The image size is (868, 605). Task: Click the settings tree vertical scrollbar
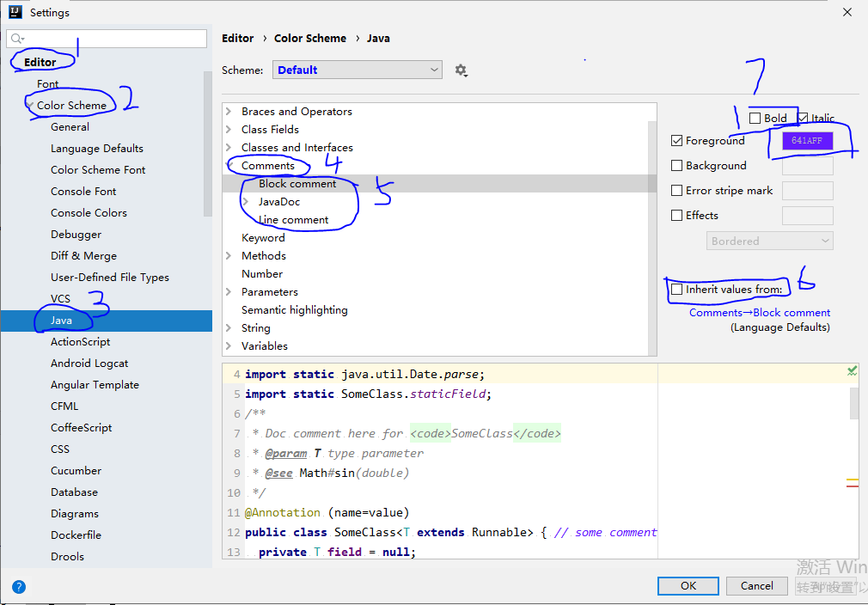click(x=208, y=144)
